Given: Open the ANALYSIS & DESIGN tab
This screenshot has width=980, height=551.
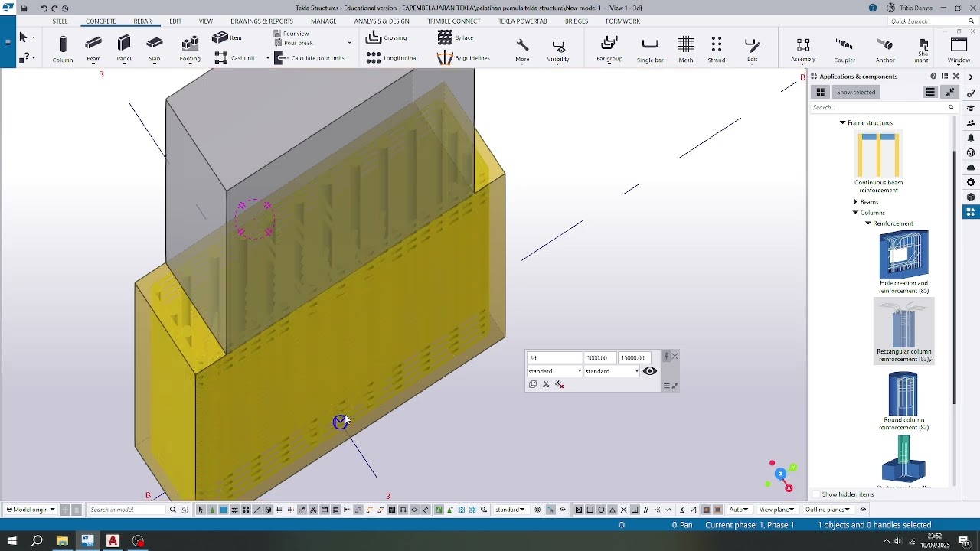Looking at the screenshot, I should [381, 21].
